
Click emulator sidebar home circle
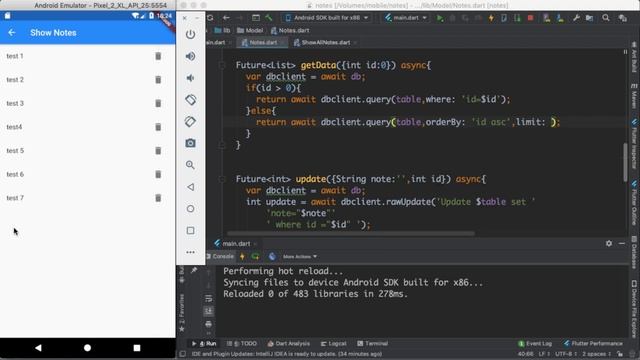(190, 209)
